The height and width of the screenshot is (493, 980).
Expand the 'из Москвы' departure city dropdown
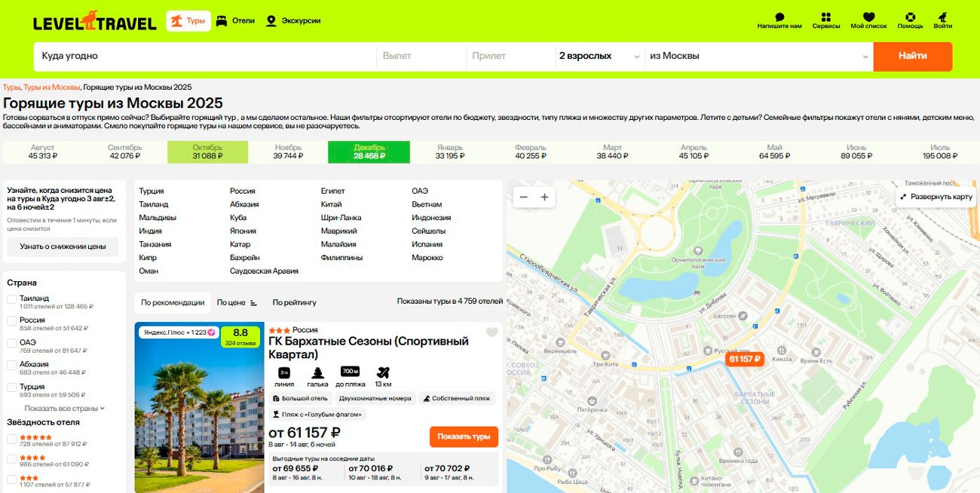[x=758, y=56]
